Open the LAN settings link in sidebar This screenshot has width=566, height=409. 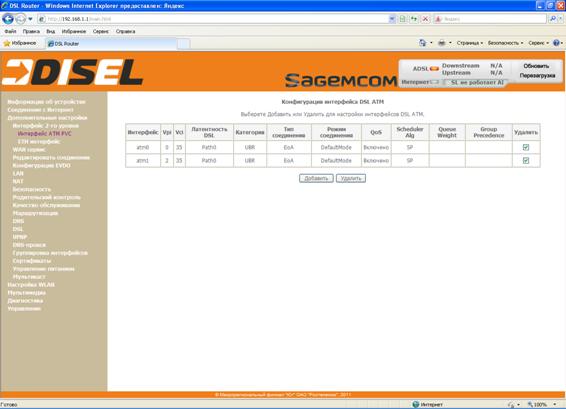click(18, 174)
